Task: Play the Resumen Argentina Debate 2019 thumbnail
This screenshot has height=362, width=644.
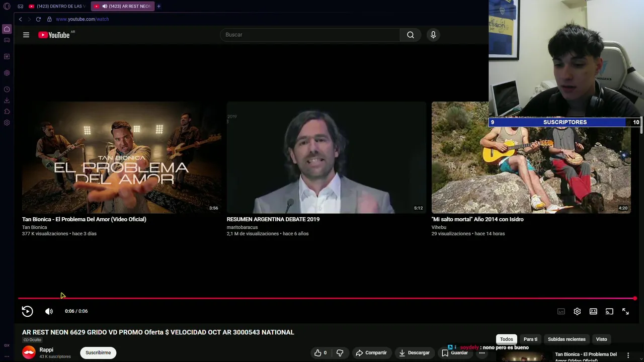Action: pyautogui.click(x=326, y=157)
